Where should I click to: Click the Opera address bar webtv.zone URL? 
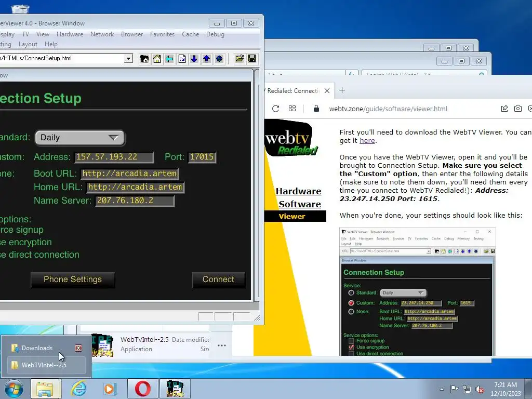388,109
